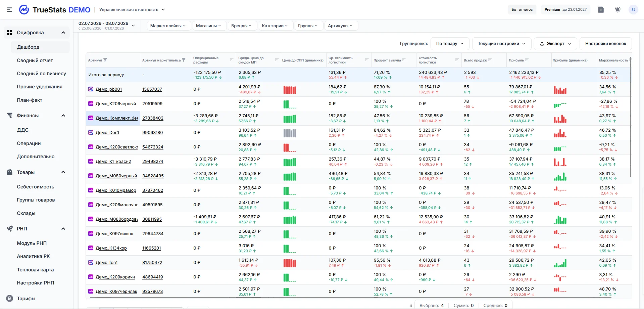The width and height of the screenshot is (644, 309).
Task: Click the resize grip icon near Выбрано
Action: pyautogui.click(x=411, y=305)
